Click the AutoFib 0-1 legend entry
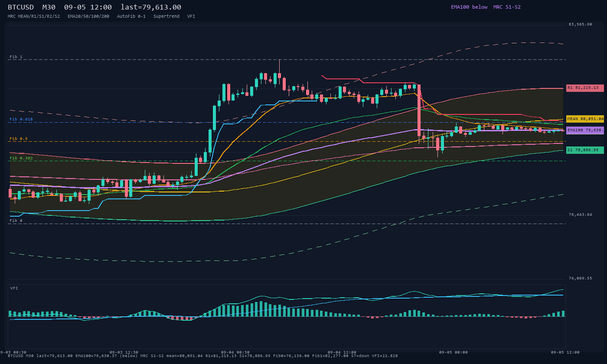The width and height of the screenshot is (607, 364). click(x=131, y=16)
